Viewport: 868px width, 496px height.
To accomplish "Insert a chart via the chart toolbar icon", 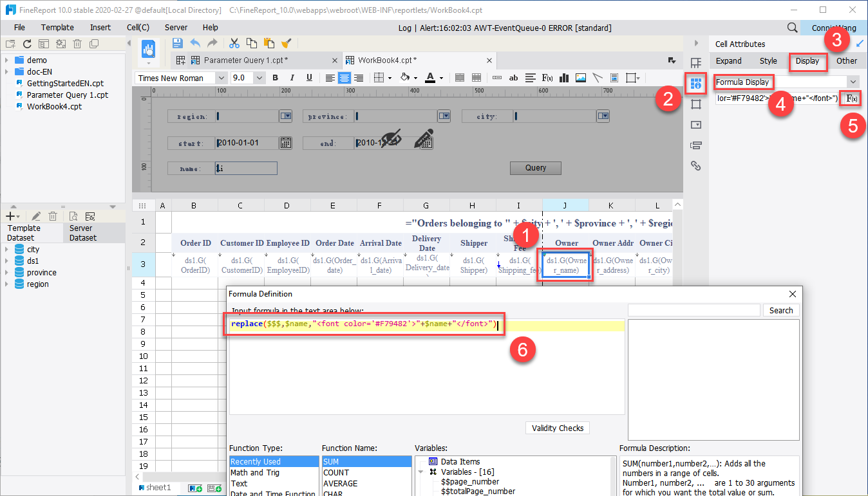I will pyautogui.click(x=563, y=77).
